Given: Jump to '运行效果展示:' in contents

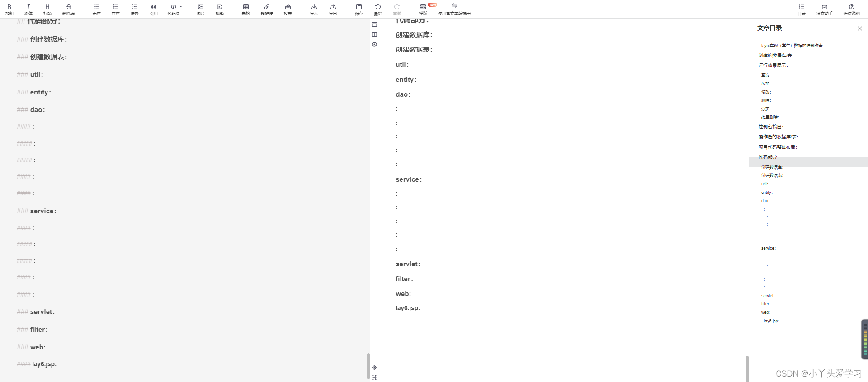Looking at the screenshot, I should 773,66.
